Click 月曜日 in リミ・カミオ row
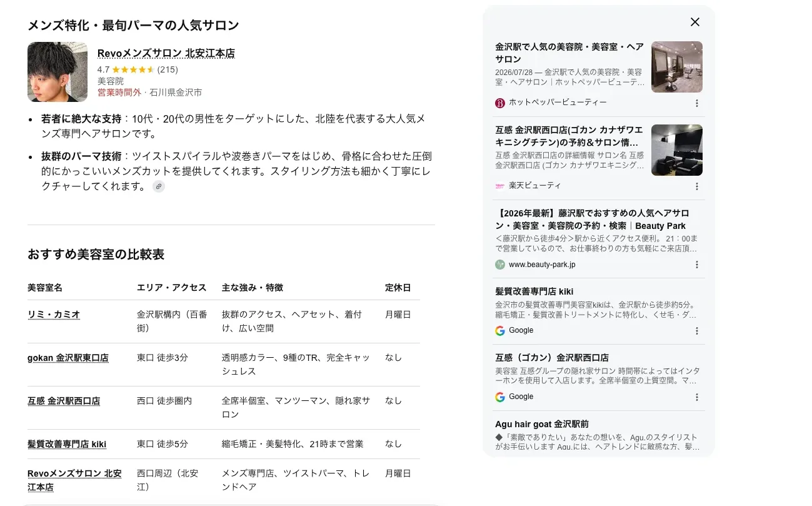Image resolution: width=812 pixels, height=506 pixels. click(x=398, y=315)
